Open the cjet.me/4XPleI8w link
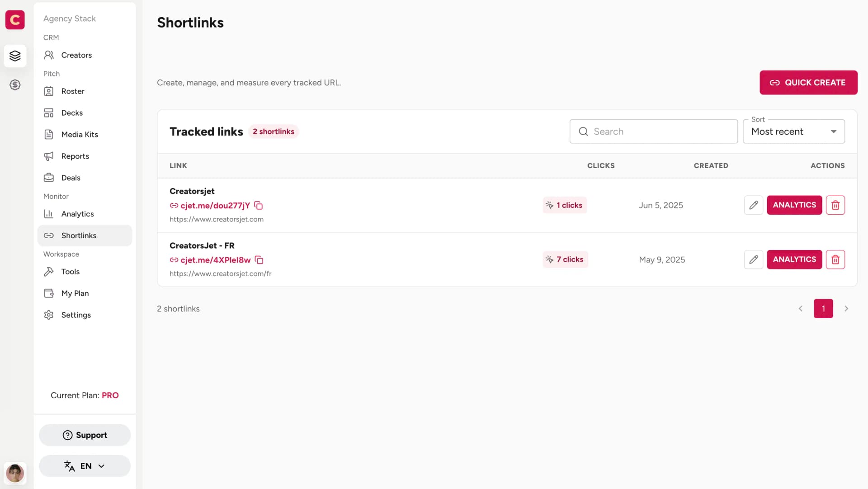This screenshot has width=868, height=489. 216,260
